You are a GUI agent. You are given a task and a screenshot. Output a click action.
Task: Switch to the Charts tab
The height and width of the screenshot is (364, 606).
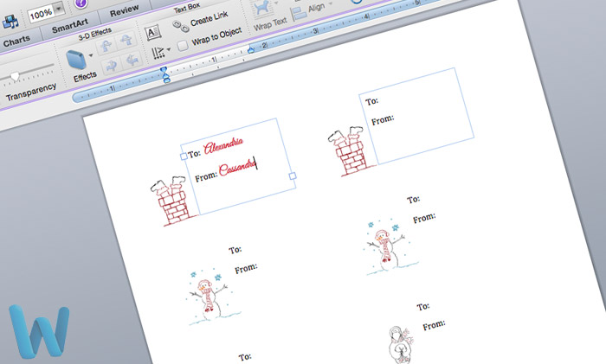coord(16,41)
